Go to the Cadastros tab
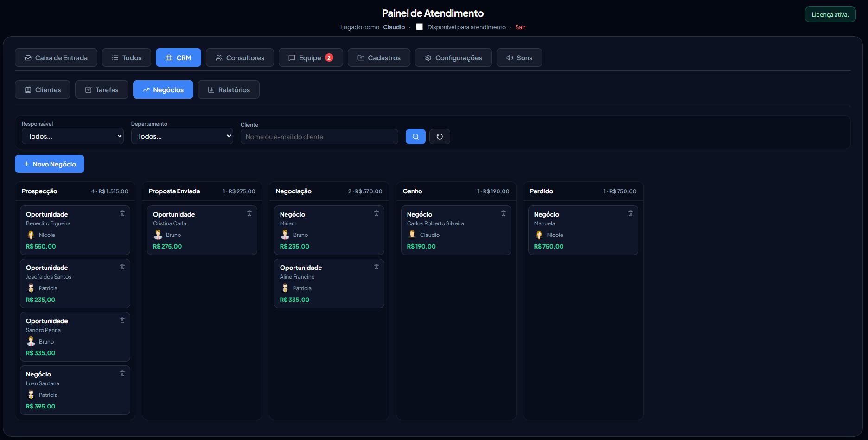 click(x=379, y=57)
